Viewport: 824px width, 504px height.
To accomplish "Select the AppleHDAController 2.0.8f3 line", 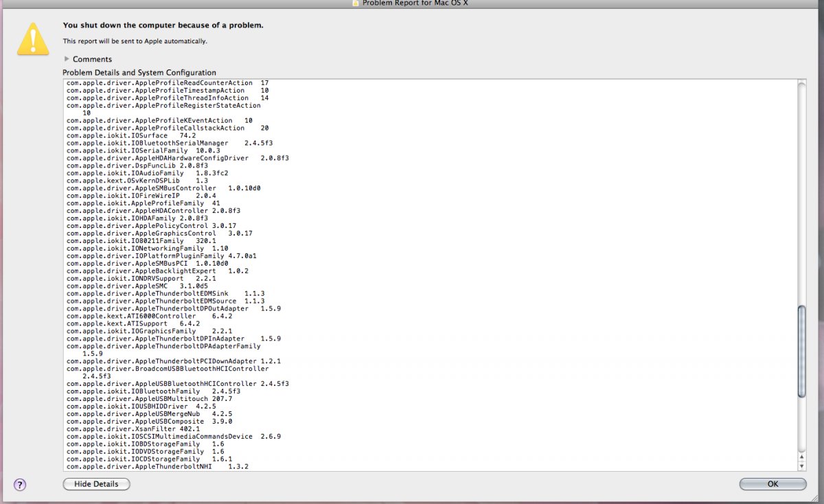I will click(x=154, y=211).
